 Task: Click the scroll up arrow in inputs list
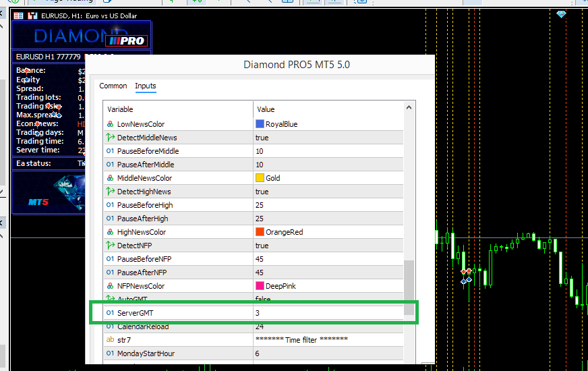409,108
